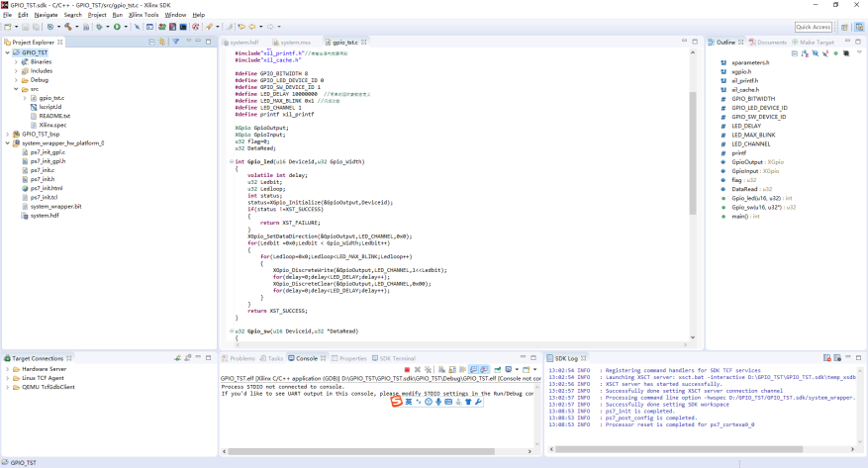The width and height of the screenshot is (868, 468).
Task: Expand the Includes node
Action: pyautogui.click(x=16, y=71)
